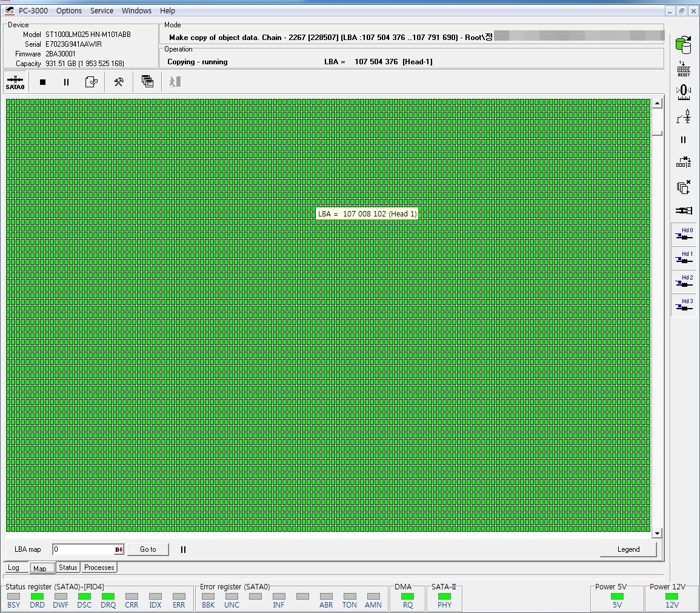
Task: Click the spindle stop icon in sidebar
Action: click(684, 92)
